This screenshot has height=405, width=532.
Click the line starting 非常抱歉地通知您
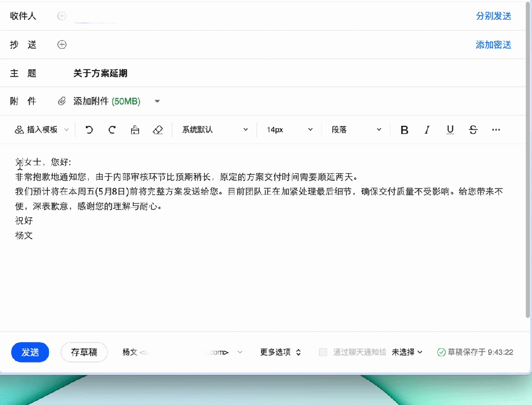click(186, 177)
